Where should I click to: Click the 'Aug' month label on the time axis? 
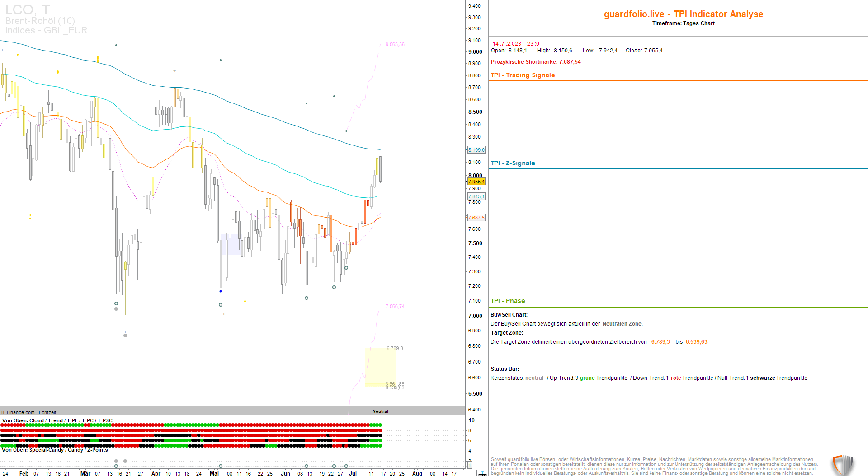click(x=417, y=473)
